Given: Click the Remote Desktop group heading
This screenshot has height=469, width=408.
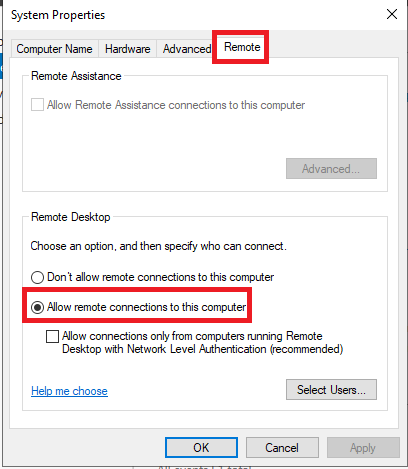Looking at the screenshot, I should click(71, 217).
